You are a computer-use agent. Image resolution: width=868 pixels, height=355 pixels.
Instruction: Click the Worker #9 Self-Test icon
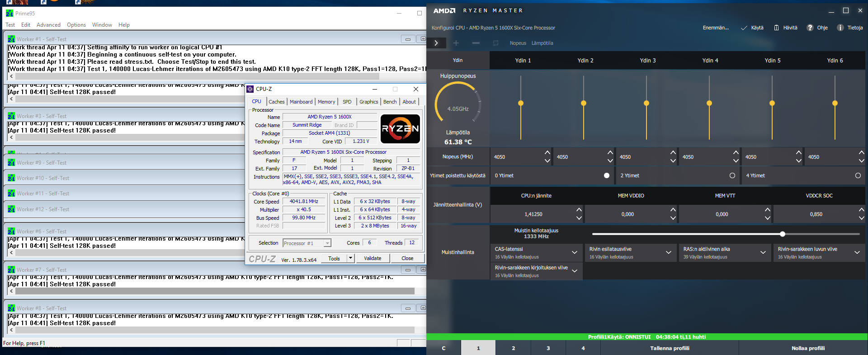[11, 163]
